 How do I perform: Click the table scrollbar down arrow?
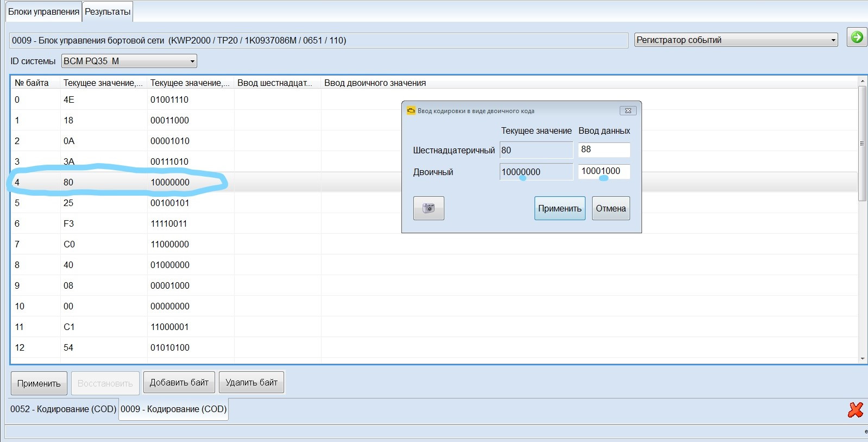pos(862,359)
